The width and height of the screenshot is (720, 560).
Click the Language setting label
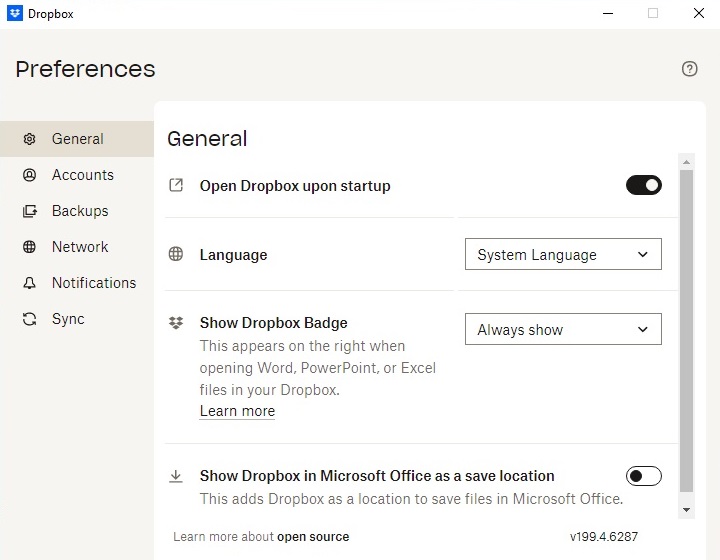pyautogui.click(x=233, y=255)
